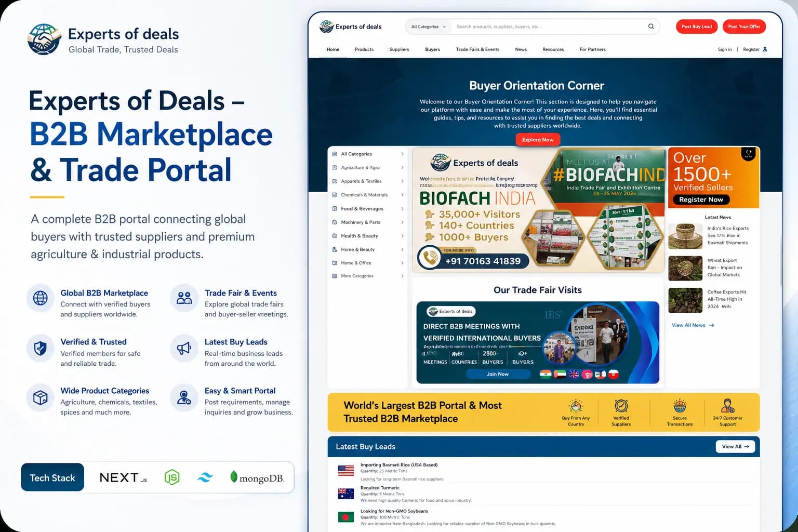This screenshot has height=532, width=798.
Task: Click the Chemicals & Materials category icon
Action: [x=335, y=195]
